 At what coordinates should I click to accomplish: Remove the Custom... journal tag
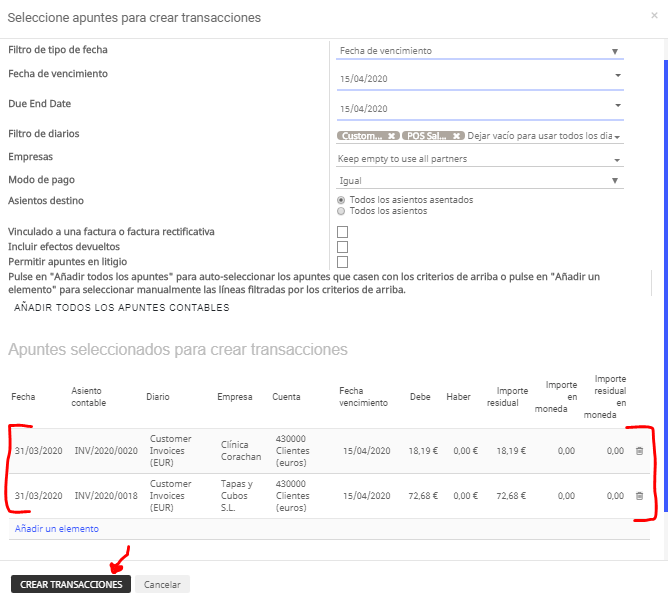point(391,136)
